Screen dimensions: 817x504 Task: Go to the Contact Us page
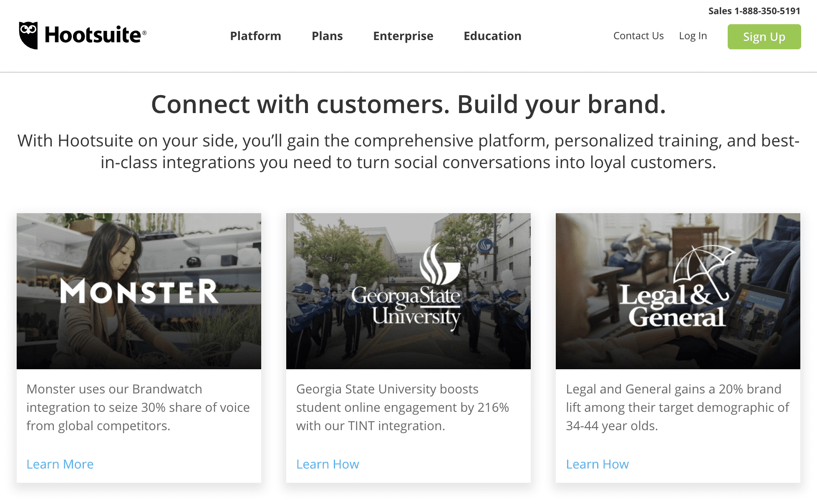[638, 36]
